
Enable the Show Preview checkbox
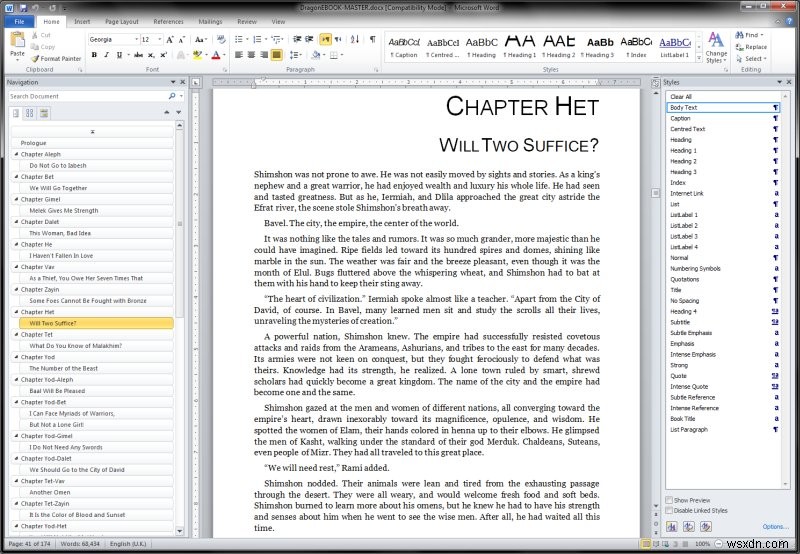pos(669,500)
